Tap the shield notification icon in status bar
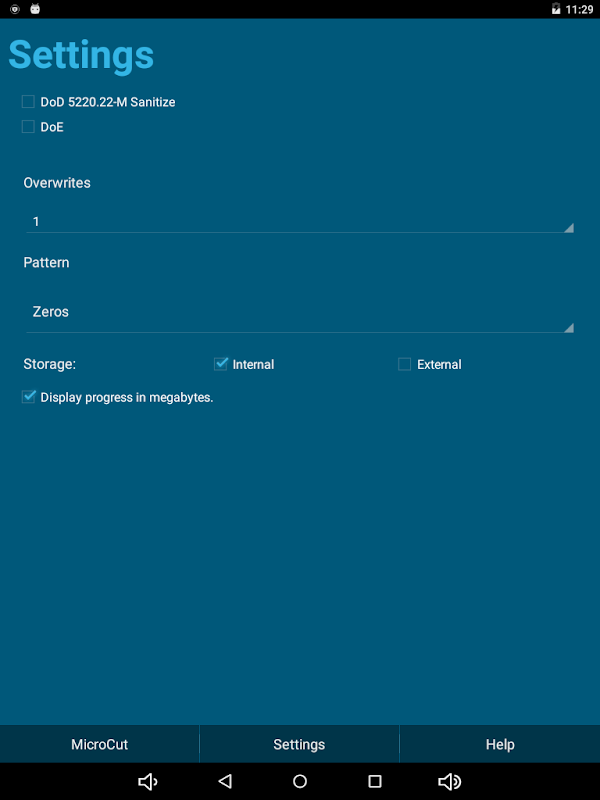The height and width of the screenshot is (800, 600). 15,9
